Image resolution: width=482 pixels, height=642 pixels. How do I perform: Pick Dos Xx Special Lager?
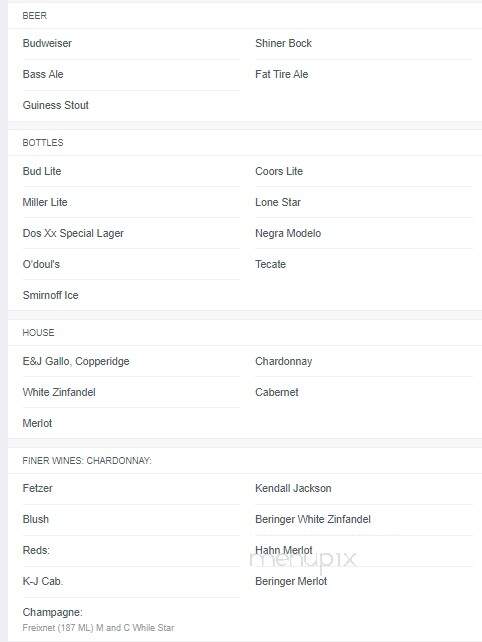click(73, 233)
